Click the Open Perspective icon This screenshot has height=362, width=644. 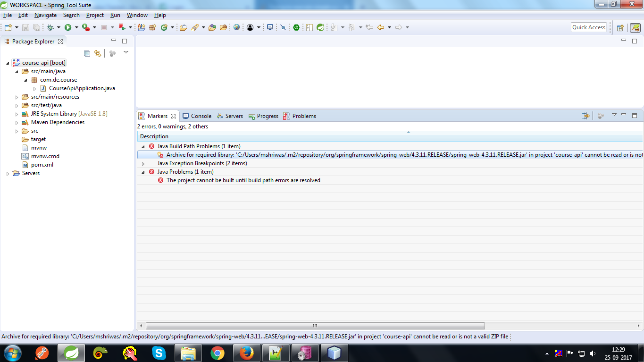(x=620, y=27)
